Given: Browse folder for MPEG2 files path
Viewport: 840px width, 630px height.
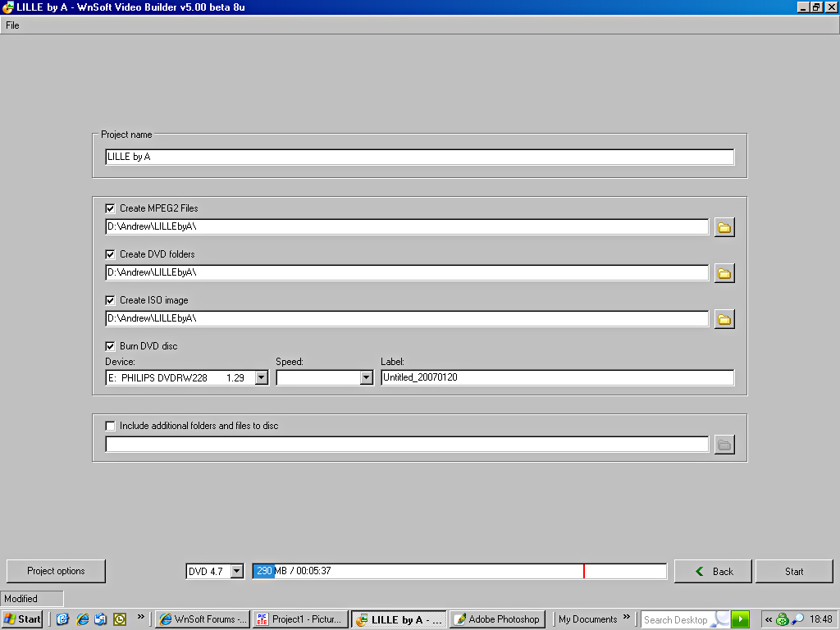Looking at the screenshot, I should [724, 227].
